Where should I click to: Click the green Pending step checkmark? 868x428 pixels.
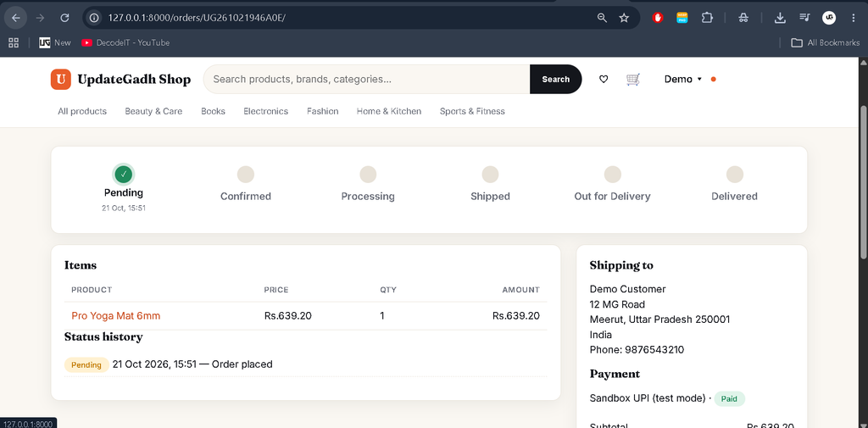click(x=124, y=174)
